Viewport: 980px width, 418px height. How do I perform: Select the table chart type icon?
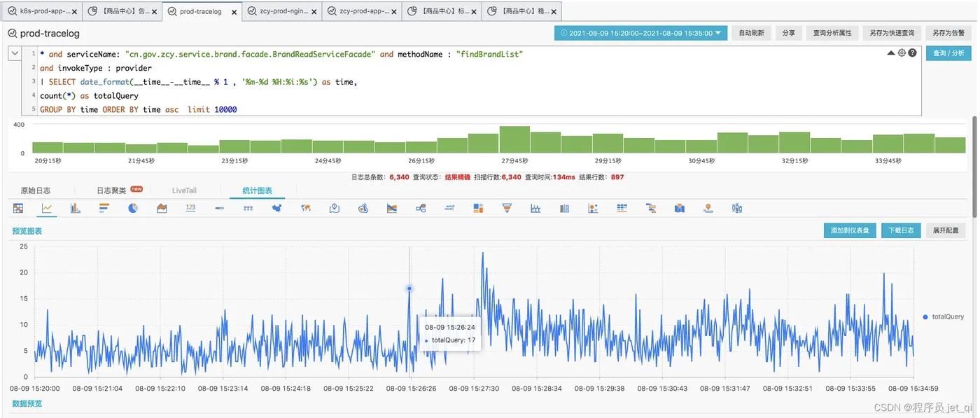[18, 208]
